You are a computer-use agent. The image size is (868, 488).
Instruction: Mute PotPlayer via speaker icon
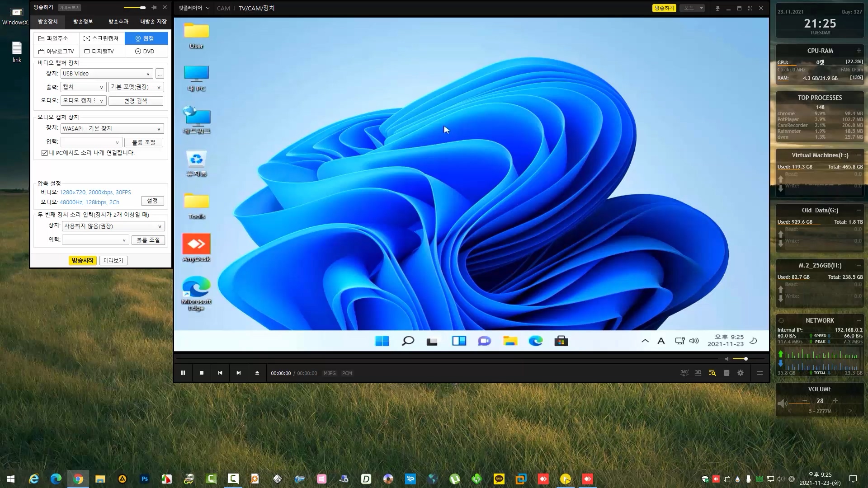(x=727, y=359)
